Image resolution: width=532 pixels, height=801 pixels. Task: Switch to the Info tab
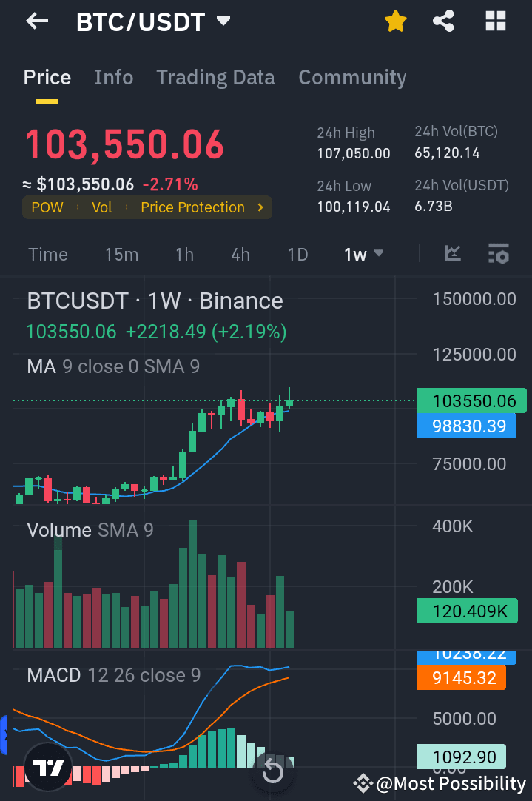coord(114,78)
